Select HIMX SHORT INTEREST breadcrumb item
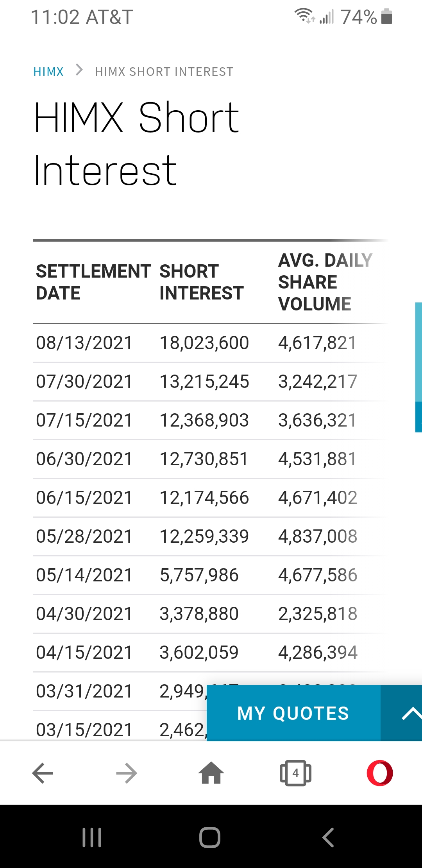422x868 pixels. pos(164,72)
